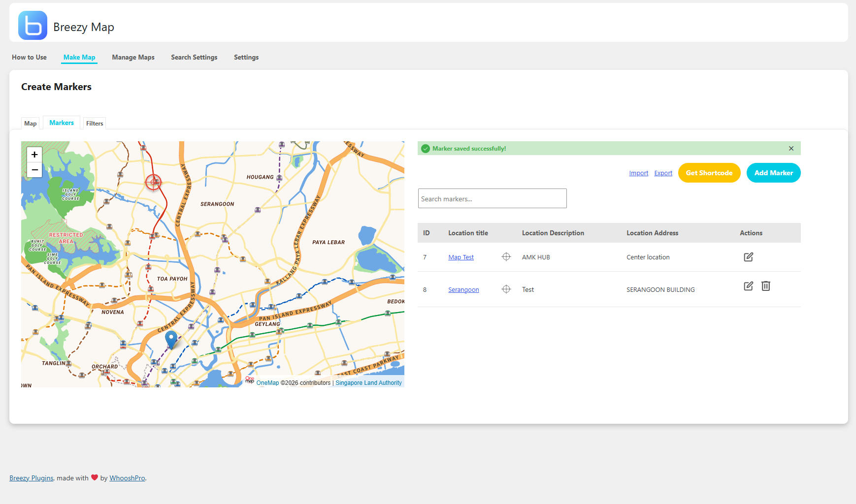Open the WhooshPro footer link
The height and width of the screenshot is (504, 856).
[127, 478]
